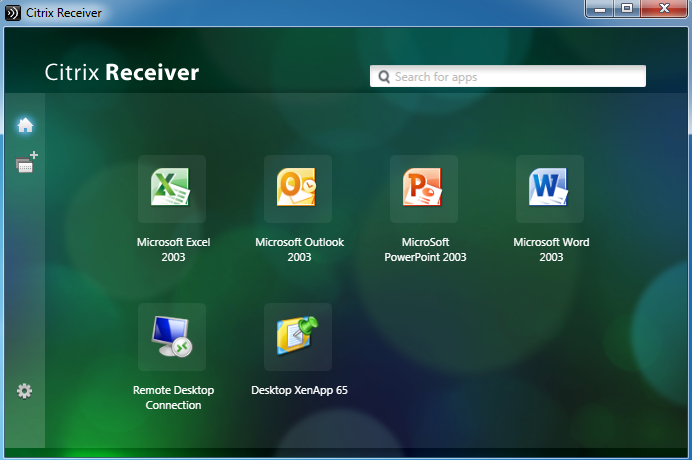Click the Citrix Receiver header logo text
This screenshot has width=692, height=460.
pos(122,72)
